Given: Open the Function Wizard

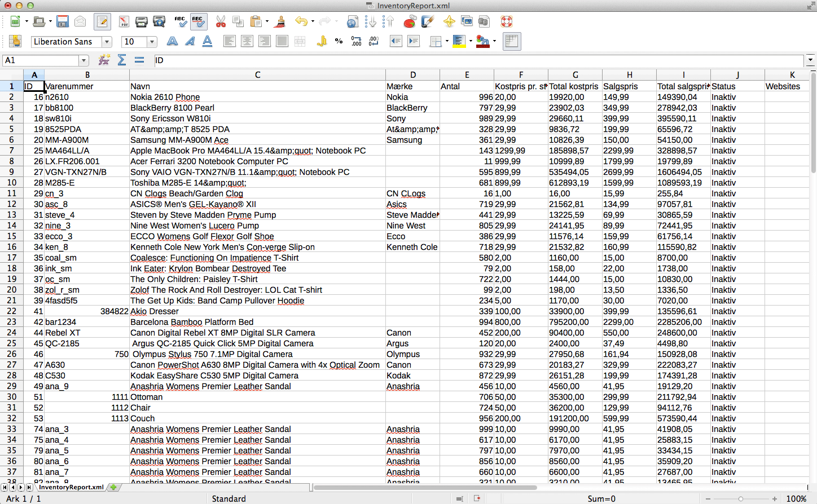Looking at the screenshot, I should coord(104,60).
